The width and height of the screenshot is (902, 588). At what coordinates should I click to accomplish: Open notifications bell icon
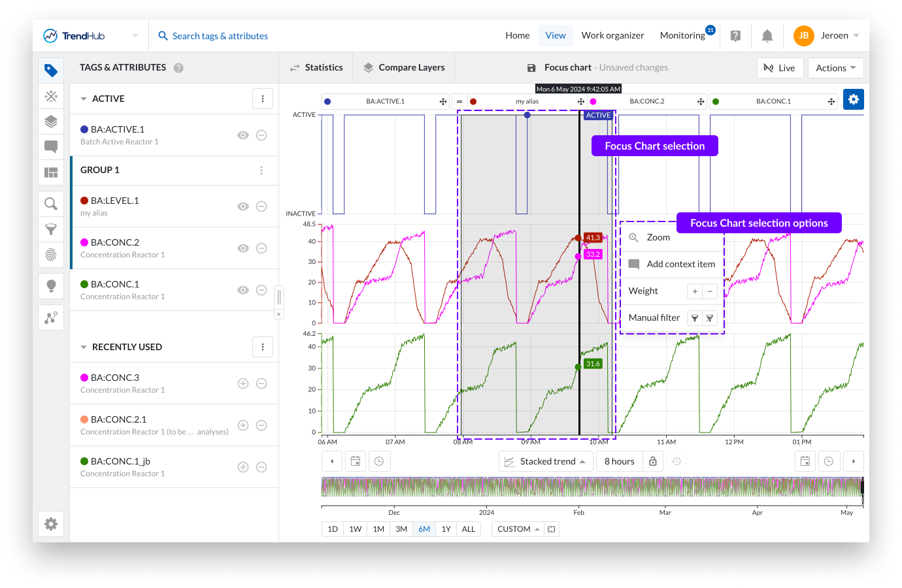pos(767,36)
